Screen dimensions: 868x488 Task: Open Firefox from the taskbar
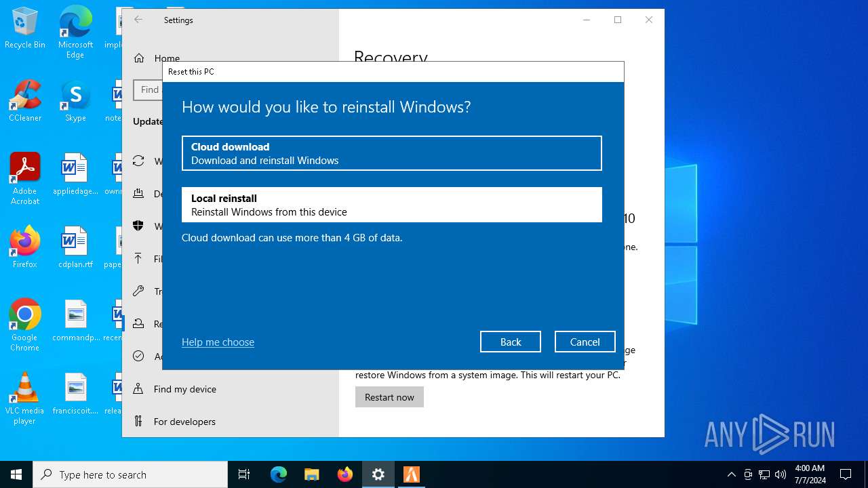point(345,474)
